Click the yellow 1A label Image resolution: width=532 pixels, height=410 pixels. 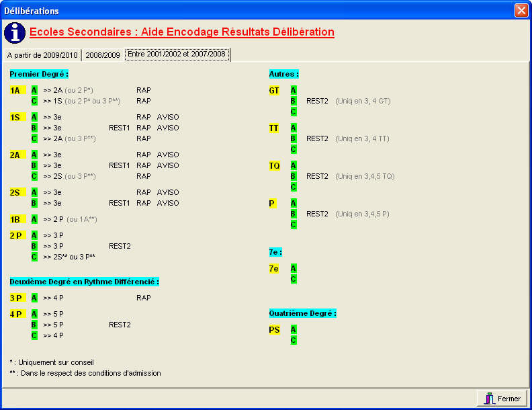pos(17,90)
